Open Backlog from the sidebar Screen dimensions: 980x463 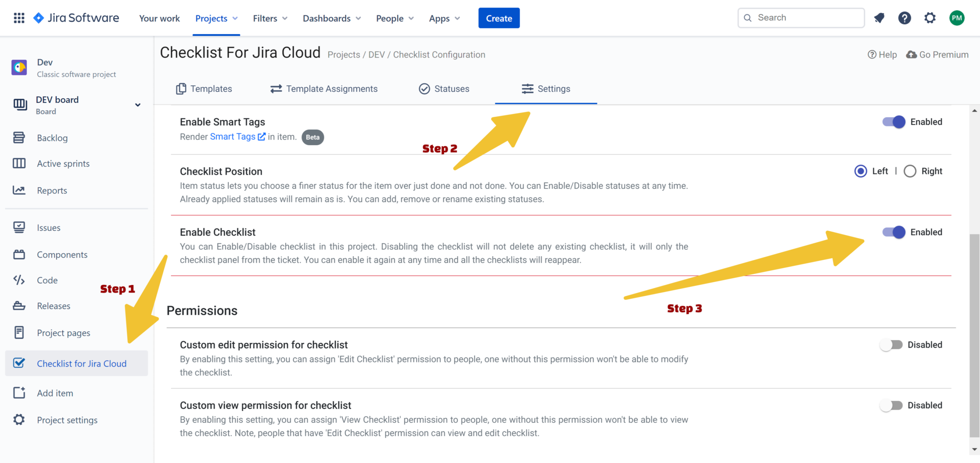point(52,138)
